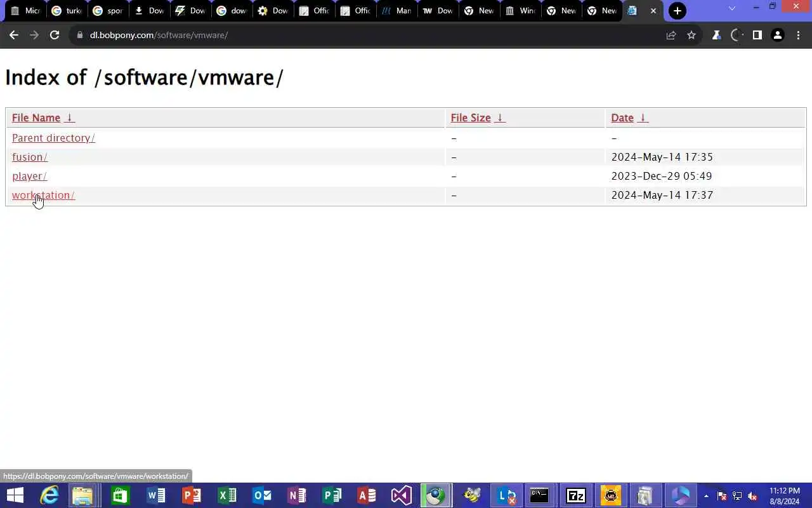Reload the current page

coord(55,35)
